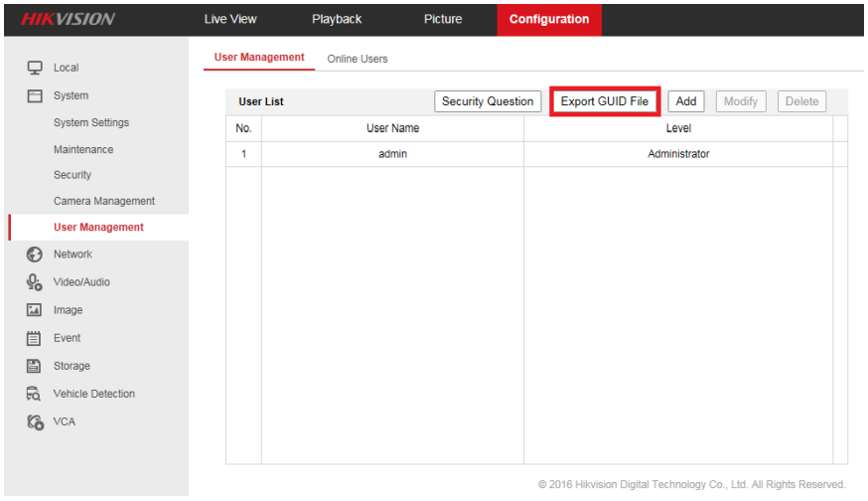Open System Settings in the sidebar
Viewport: 868px width, 501px height.
[x=91, y=123]
